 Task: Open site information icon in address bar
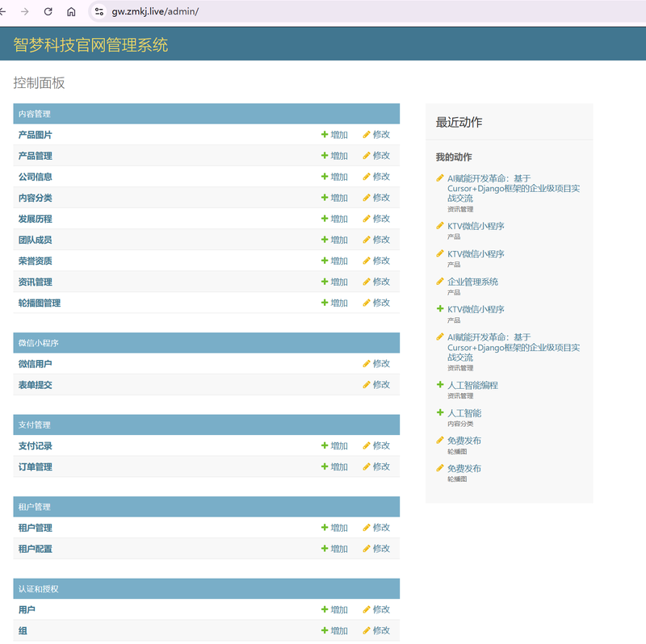pyautogui.click(x=99, y=11)
